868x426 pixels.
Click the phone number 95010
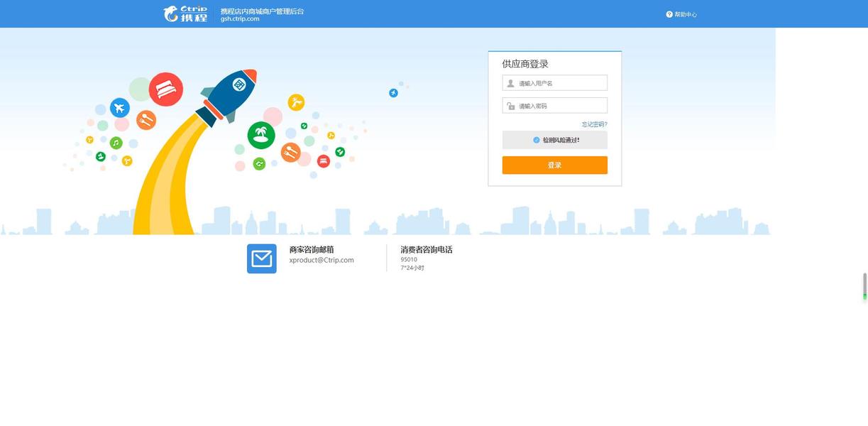point(409,260)
